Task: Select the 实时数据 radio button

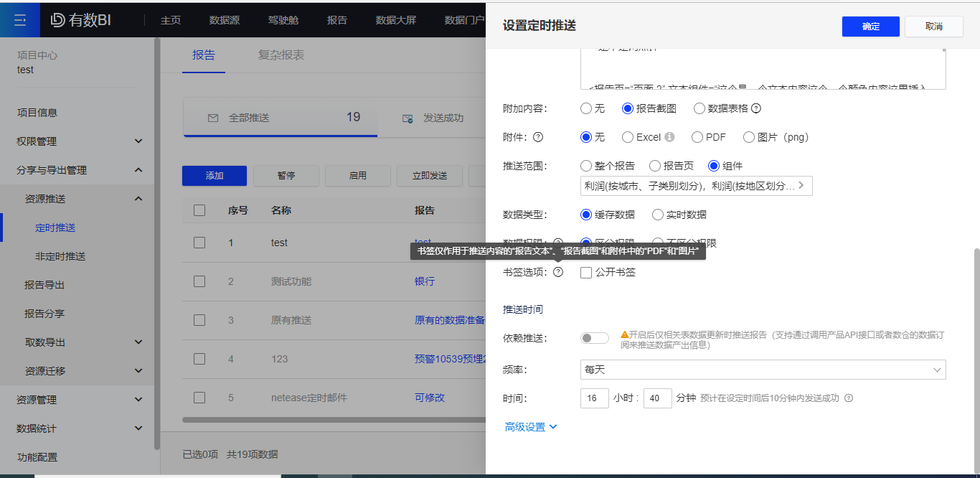Action: 657,214
